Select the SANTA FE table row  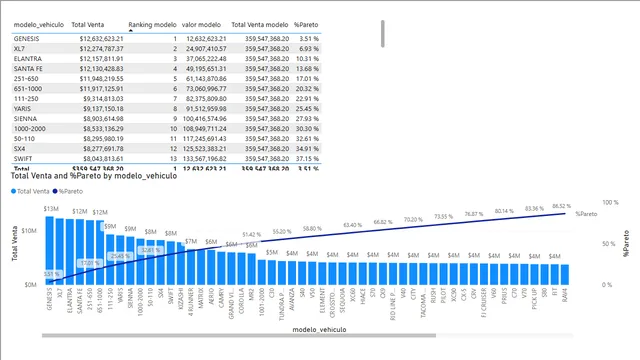tap(166, 69)
